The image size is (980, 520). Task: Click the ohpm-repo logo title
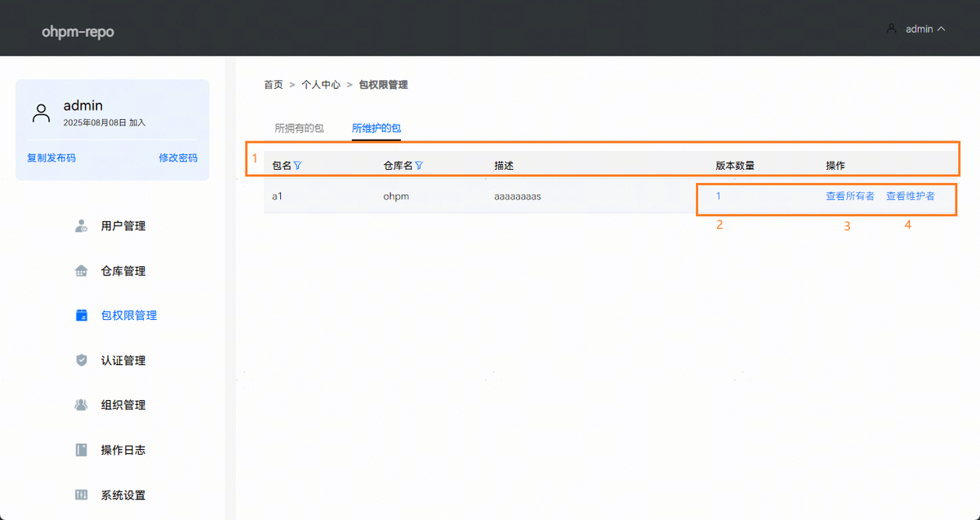tap(78, 32)
